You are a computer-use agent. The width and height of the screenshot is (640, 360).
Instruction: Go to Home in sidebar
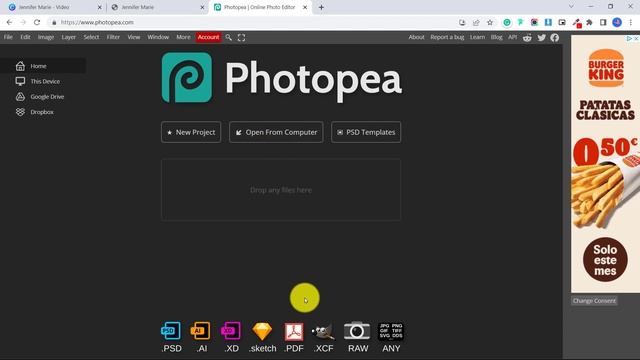(43, 66)
